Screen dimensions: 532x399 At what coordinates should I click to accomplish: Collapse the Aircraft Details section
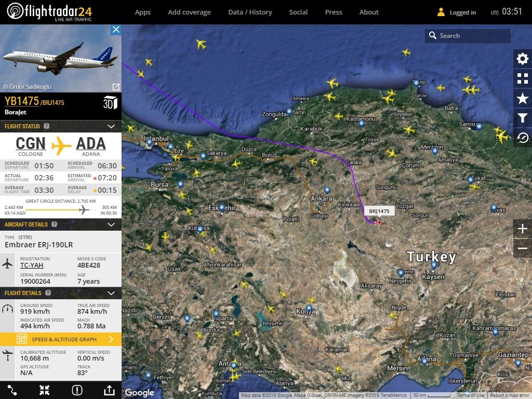(x=111, y=224)
